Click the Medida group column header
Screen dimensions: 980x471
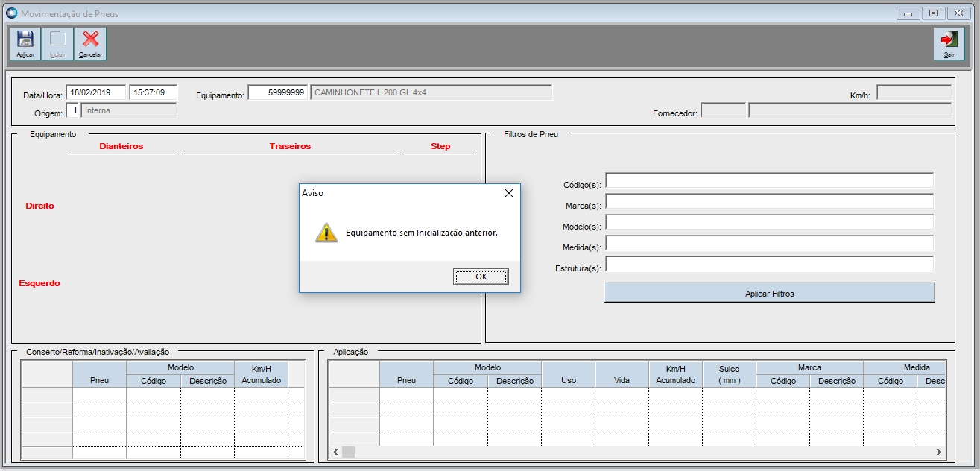(905, 367)
